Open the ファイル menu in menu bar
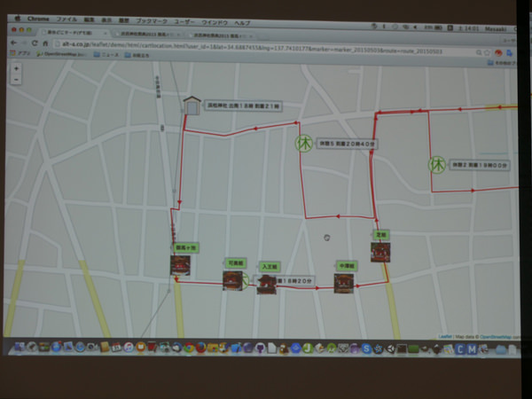Viewport: 532px width, 399px height. [66, 19]
